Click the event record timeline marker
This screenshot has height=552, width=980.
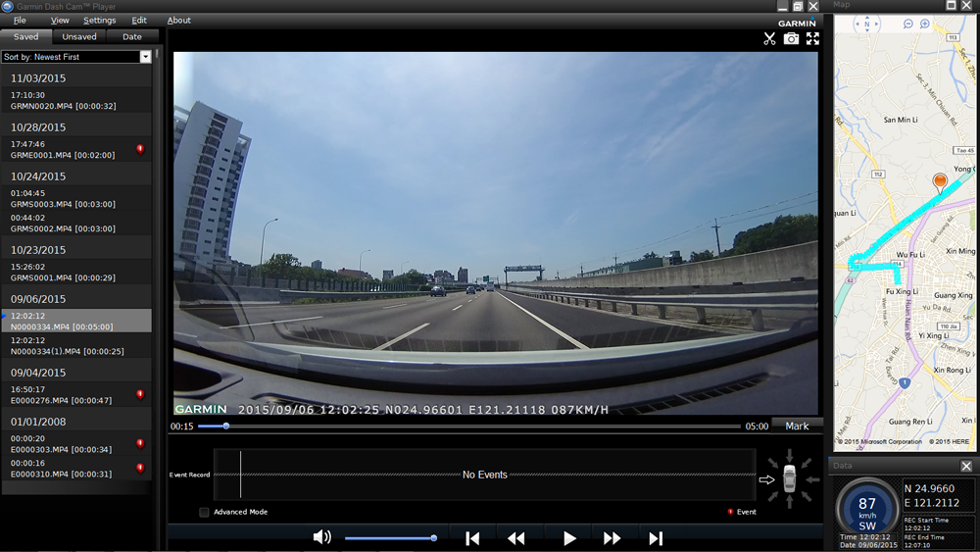pos(240,475)
